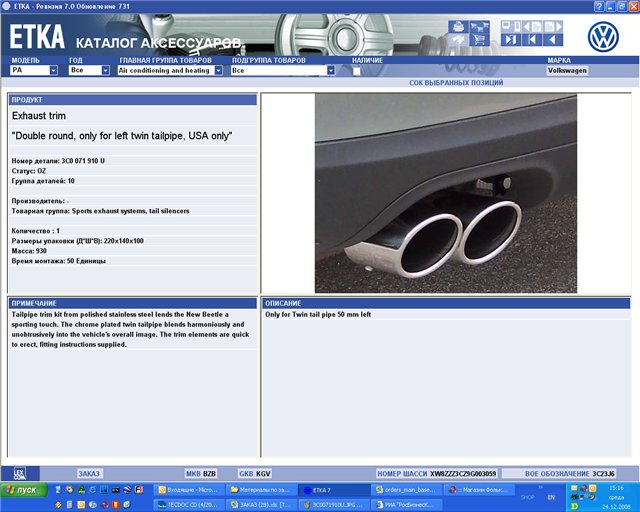The height and width of the screenshot is (512, 640).
Task: Click the multiple shopping carts icon
Action: pyautogui.click(x=479, y=27)
